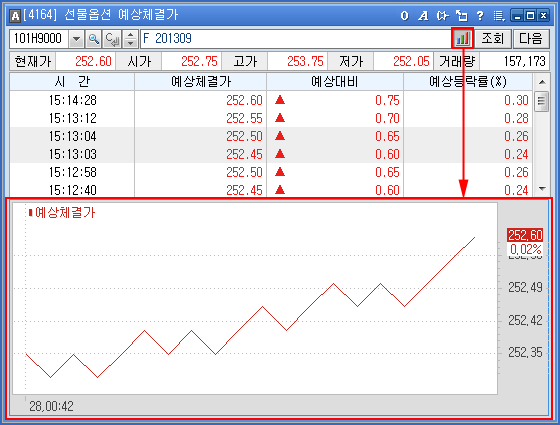Click the table scrollbar up arrow
Viewport: 560px width, 425px height.
[x=542, y=82]
